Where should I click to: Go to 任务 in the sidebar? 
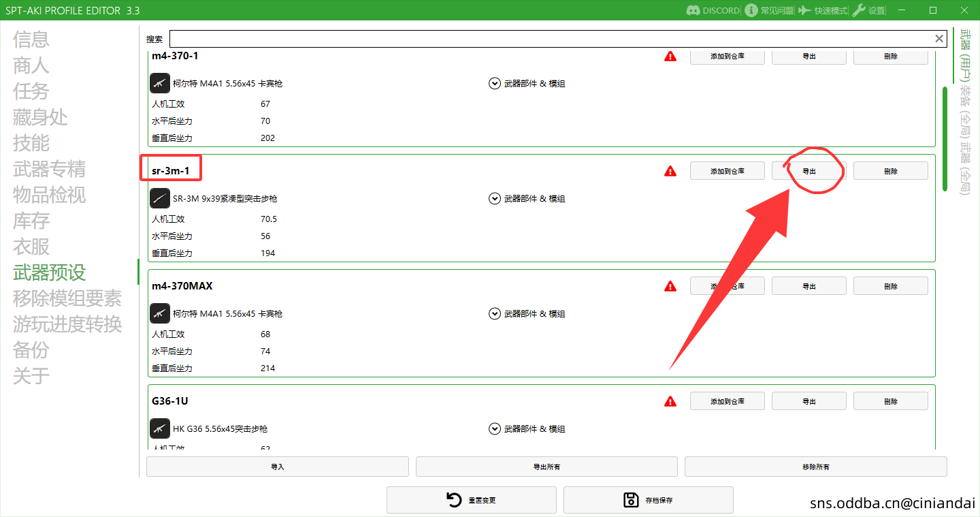tap(31, 91)
